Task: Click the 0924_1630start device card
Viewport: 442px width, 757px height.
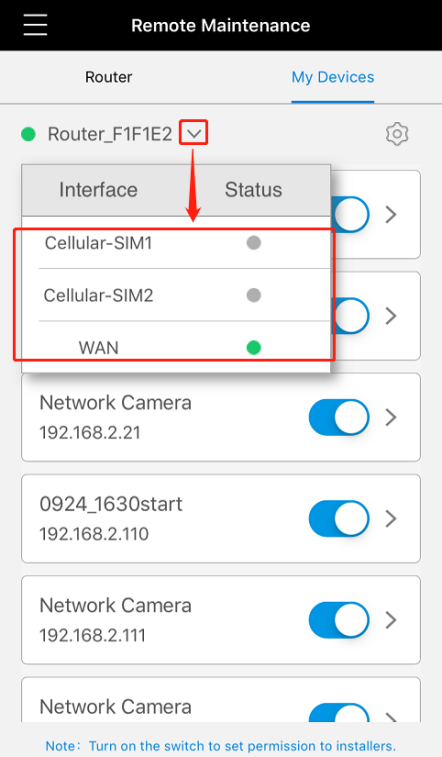Action: pos(221,519)
